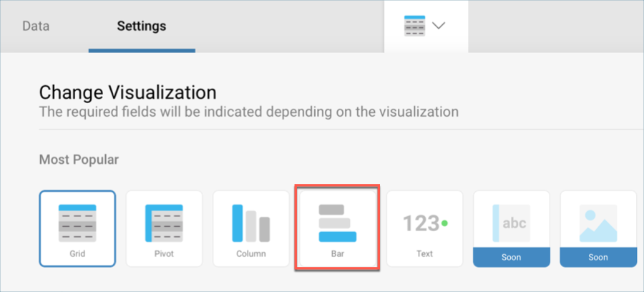This screenshot has width=644, height=292.
Task: Click the Grid label
Action: click(x=77, y=253)
